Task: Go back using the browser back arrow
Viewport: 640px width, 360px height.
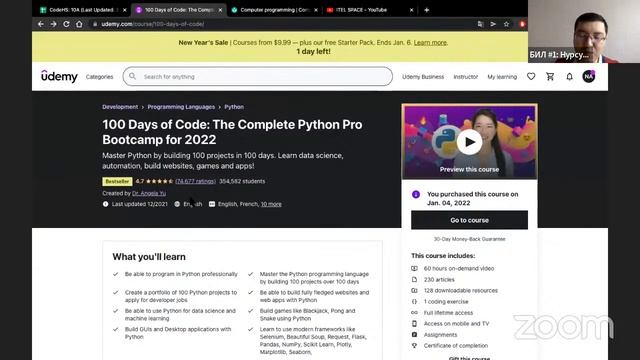Action: coord(41,24)
